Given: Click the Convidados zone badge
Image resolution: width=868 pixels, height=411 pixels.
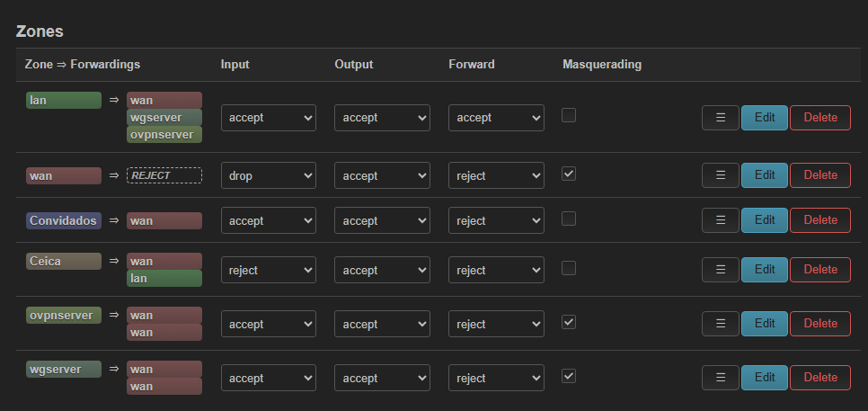Looking at the screenshot, I should click(63, 220).
